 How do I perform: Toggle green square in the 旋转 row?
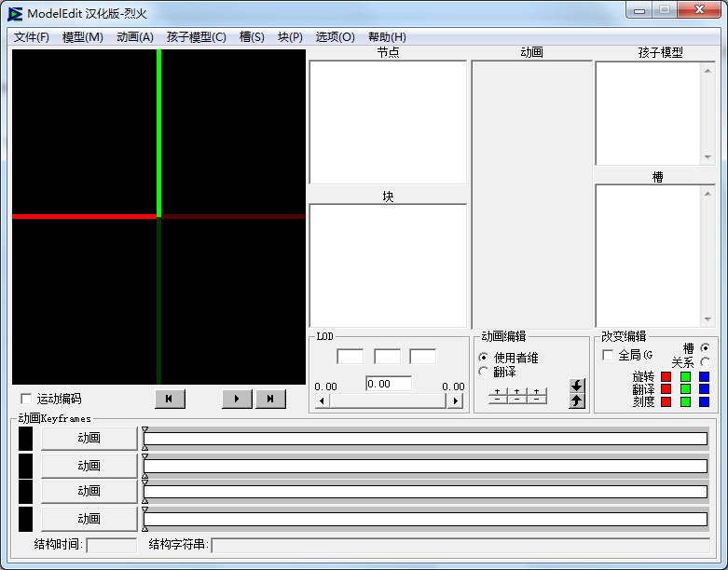(x=685, y=376)
